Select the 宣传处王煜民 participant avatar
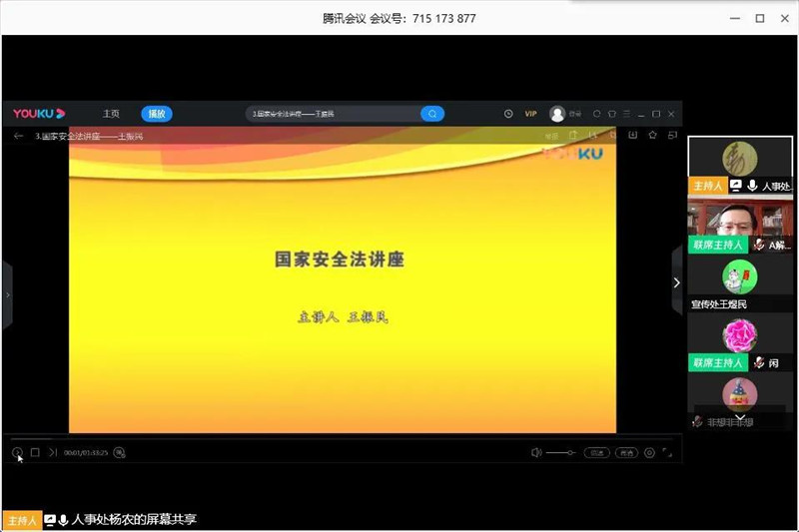The image size is (799, 532). 740,276
